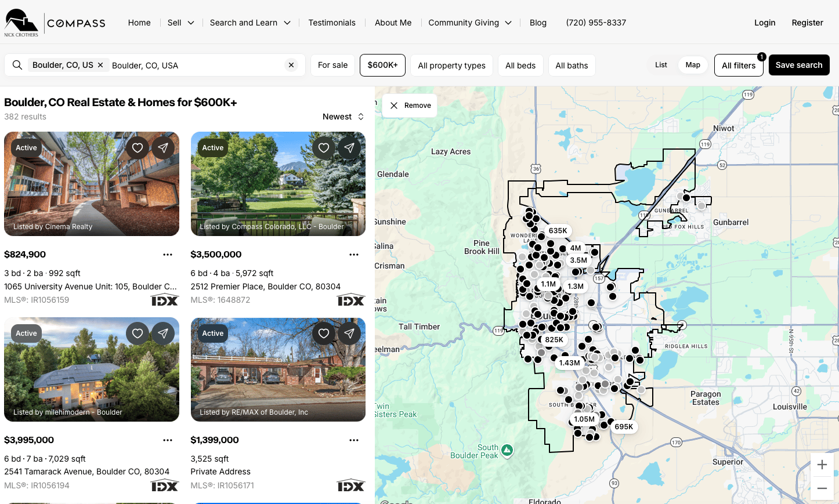Viewport: 839px width, 504px height.
Task: Remove the Boulder, CO, US location chip
Action: pyautogui.click(x=100, y=65)
